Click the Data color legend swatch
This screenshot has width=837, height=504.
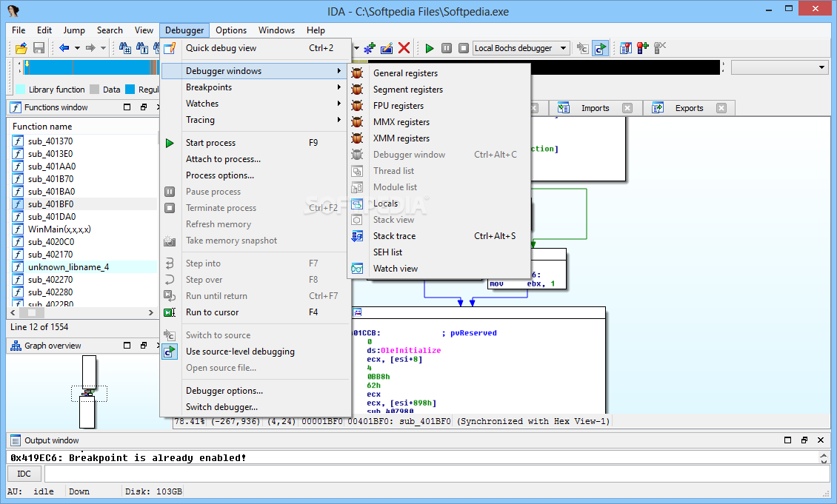point(95,90)
